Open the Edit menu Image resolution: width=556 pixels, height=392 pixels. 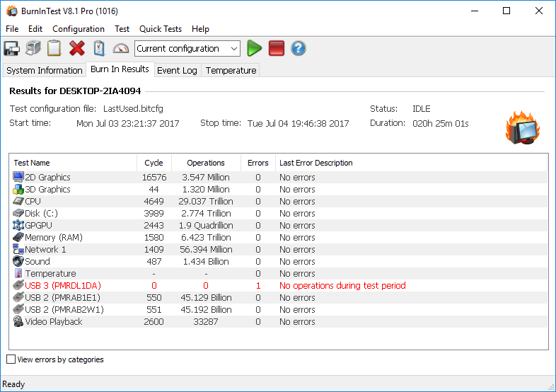(35, 29)
